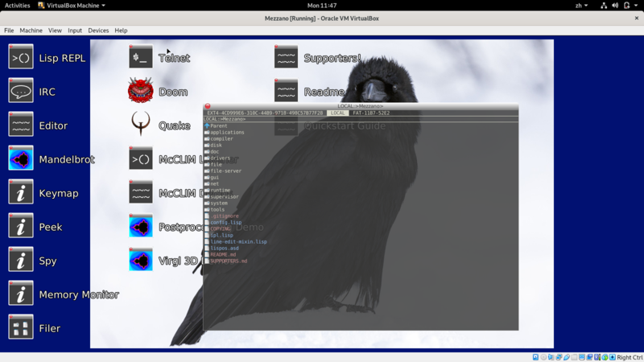Open the zh input language dropdown

coord(581,6)
